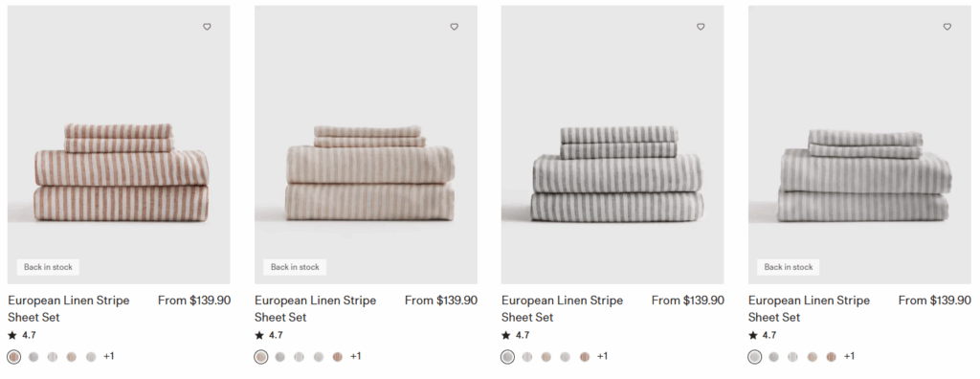
Task: Open +1 additional colors on light grey product
Action: pos(849,356)
